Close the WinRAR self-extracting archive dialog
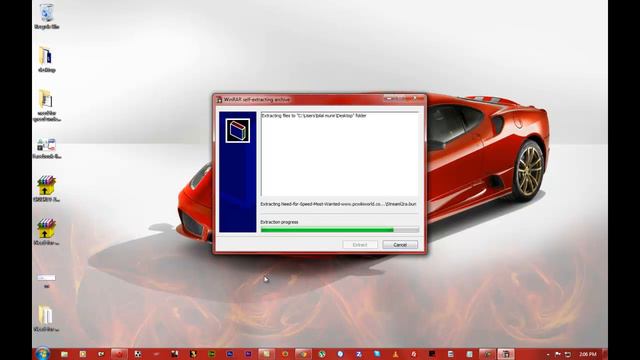 [x=415, y=98]
